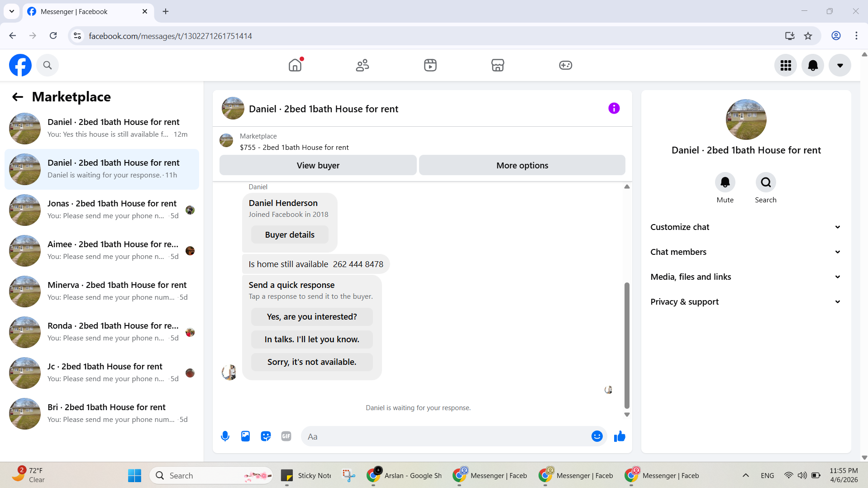Image resolution: width=868 pixels, height=488 pixels.
Task: Send quick response 'In talks. I'll let you know.'
Action: pyautogui.click(x=312, y=340)
